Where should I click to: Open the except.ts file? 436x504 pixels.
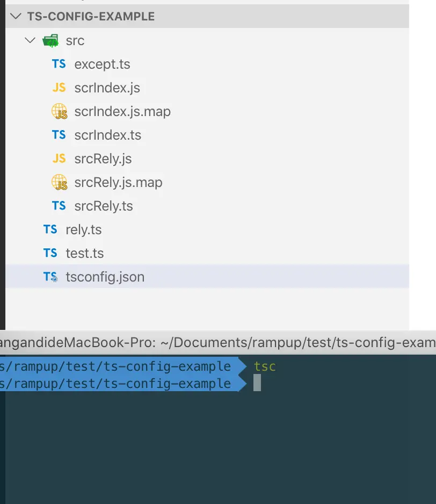102,64
